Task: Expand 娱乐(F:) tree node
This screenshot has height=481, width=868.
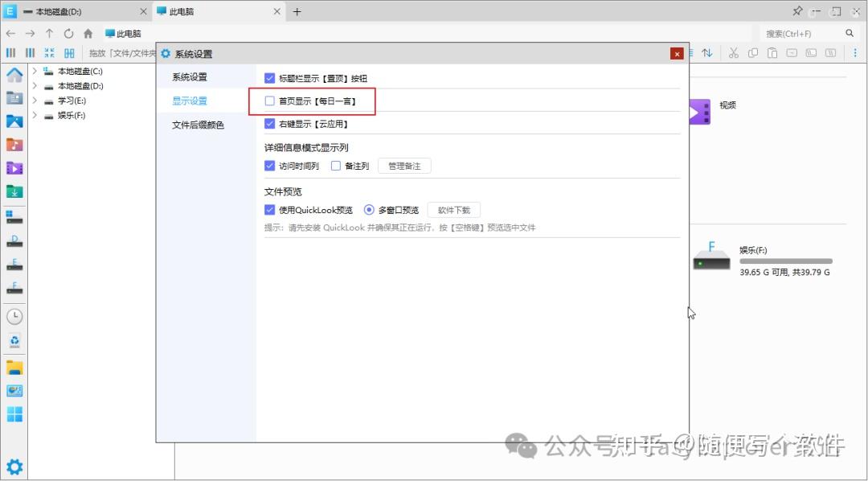Action: coord(35,115)
